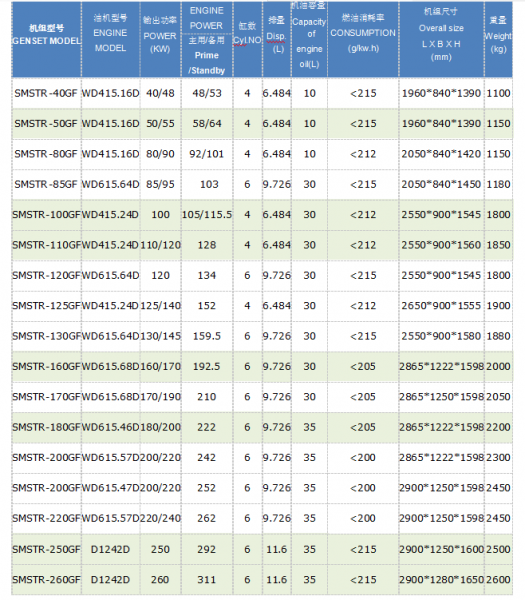This screenshot has height=600, width=525.
Task: Select the Capacity of engine oil header
Action: 309,40
